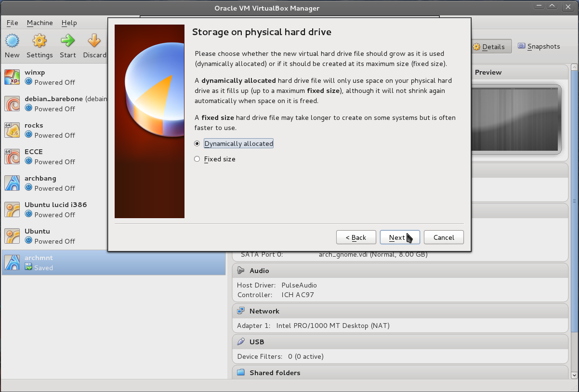Click the Network section icon

240,311
